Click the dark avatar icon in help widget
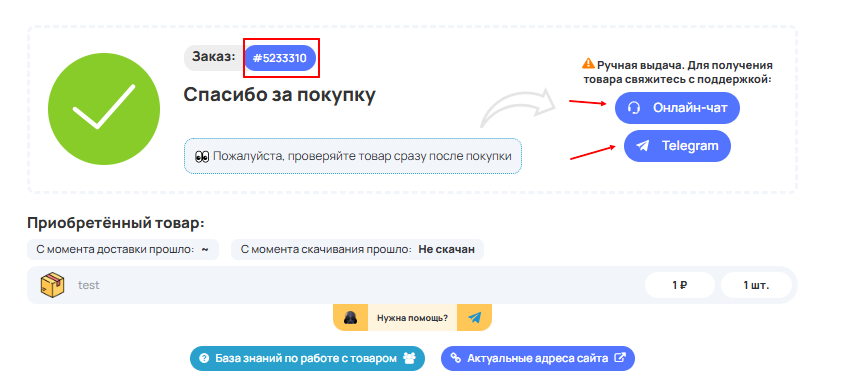 (350, 317)
